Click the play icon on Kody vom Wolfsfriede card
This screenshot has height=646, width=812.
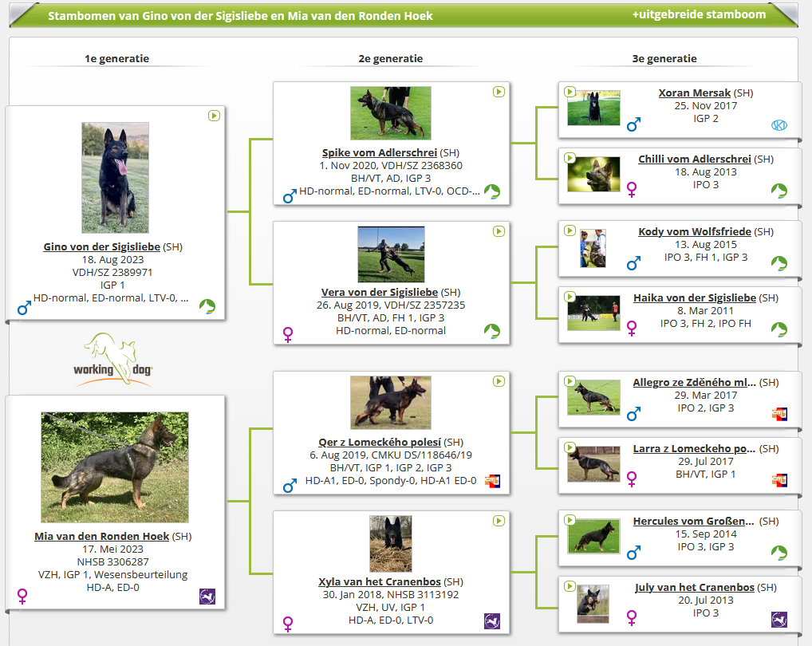pyautogui.click(x=570, y=230)
